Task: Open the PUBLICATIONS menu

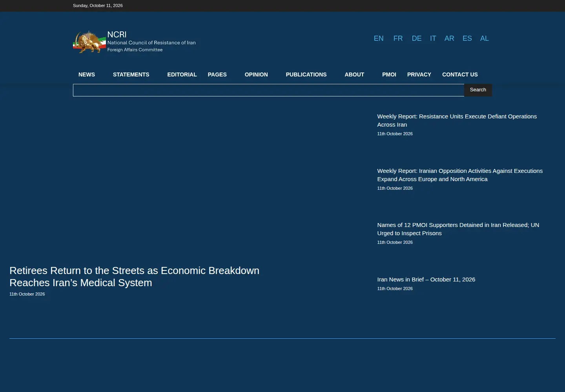Action: pyautogui.click(x=306, y=74)
